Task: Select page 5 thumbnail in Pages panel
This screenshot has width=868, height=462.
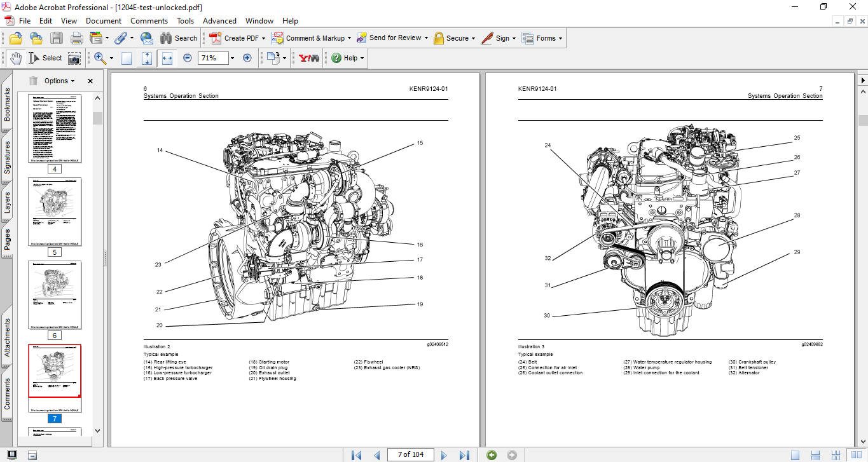Action: point(55,212)
